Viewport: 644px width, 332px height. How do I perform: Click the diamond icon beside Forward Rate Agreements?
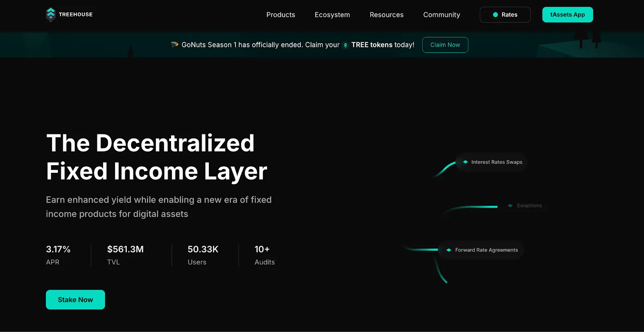(x=449, y=250)
